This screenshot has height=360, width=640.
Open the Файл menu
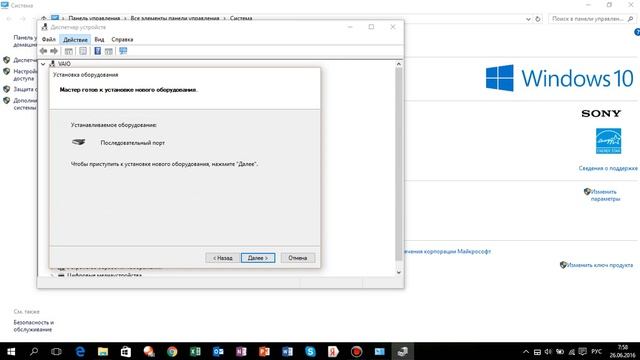point(49,40)
